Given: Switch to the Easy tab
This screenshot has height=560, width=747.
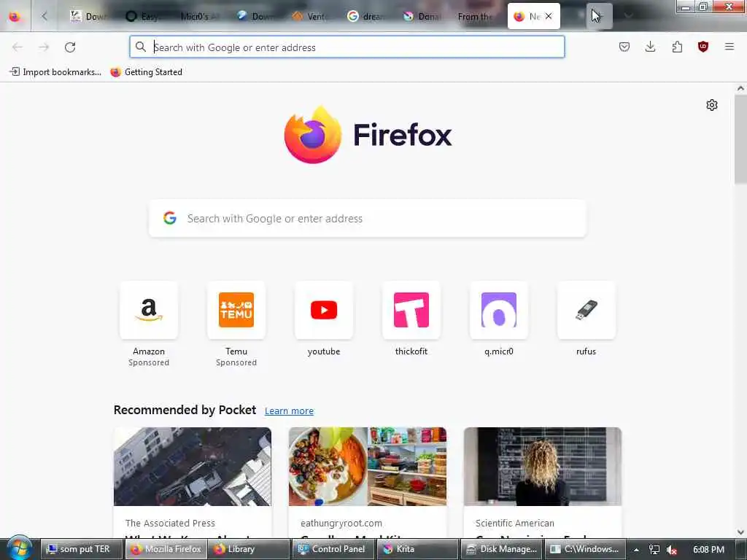Looking at the screenshot, I should pyautogui.click(x=143, y=17).
